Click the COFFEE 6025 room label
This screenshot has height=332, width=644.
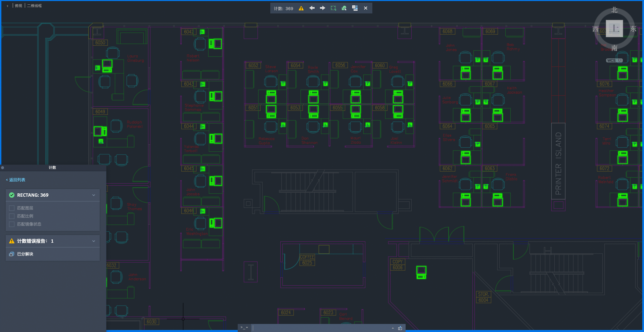[x=307, y=260]
